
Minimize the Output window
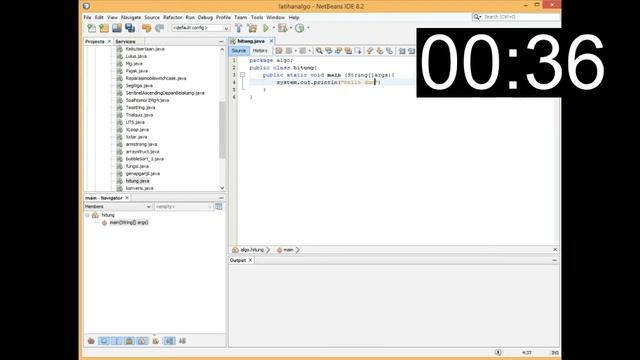(555, 260)
